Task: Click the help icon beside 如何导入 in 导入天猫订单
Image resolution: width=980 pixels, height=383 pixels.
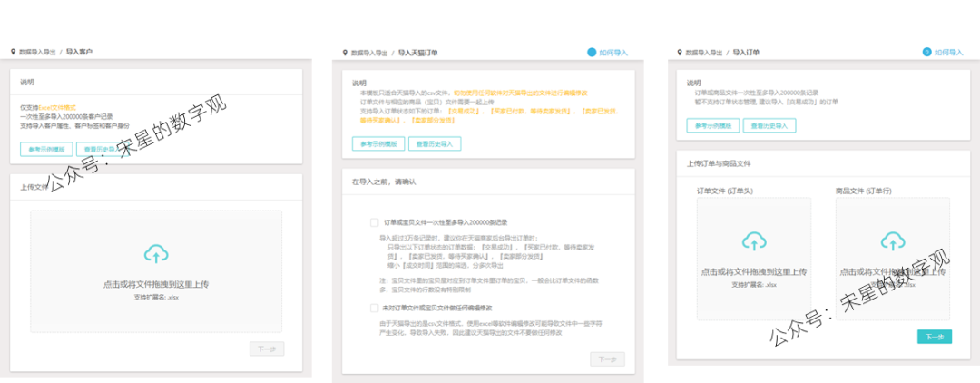Action: coord(592,53)
